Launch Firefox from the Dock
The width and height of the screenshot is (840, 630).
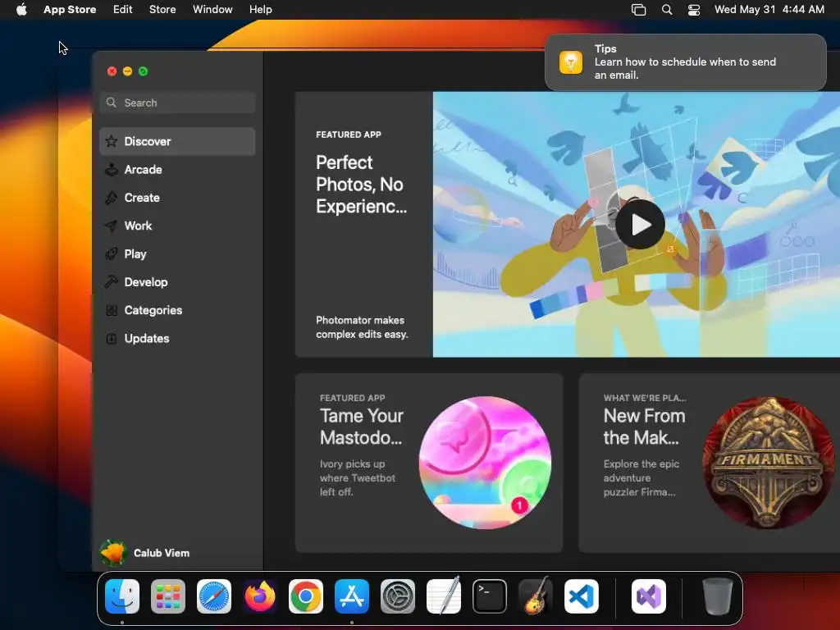[x=260, y=596]
